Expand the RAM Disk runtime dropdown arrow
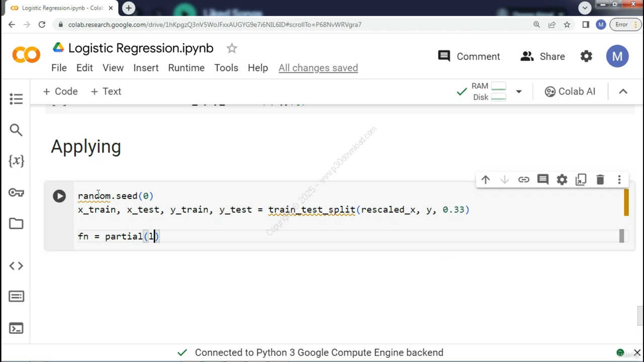 pos(519,92)
